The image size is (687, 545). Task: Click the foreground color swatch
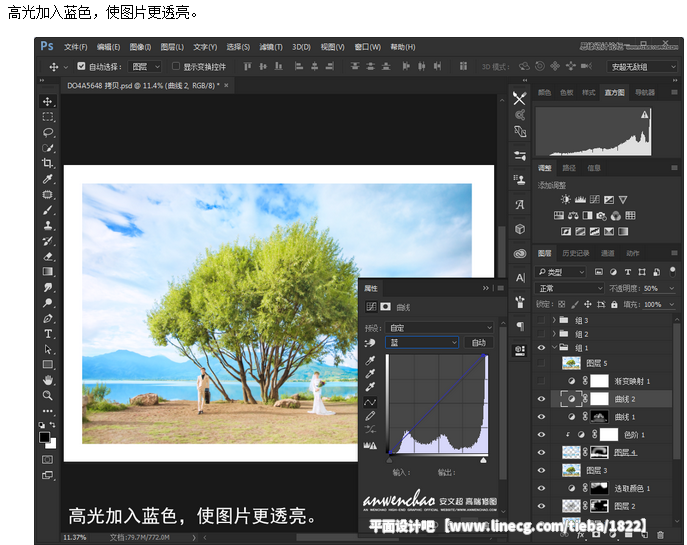pos(45,437)
